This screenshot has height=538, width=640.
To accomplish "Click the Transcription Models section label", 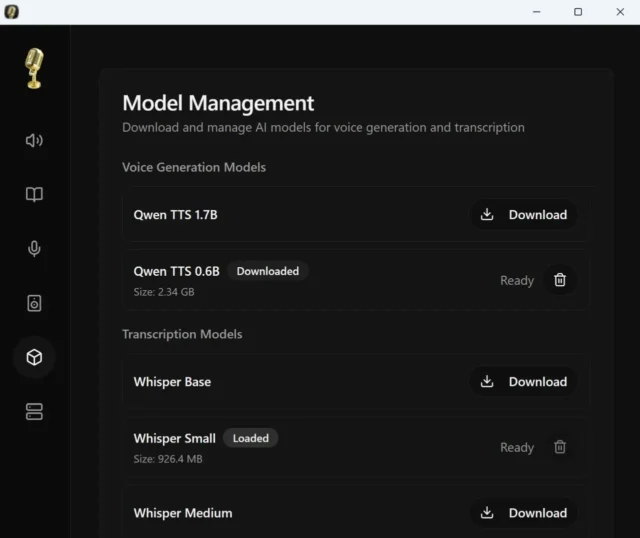I will click(x=182, y=334).
